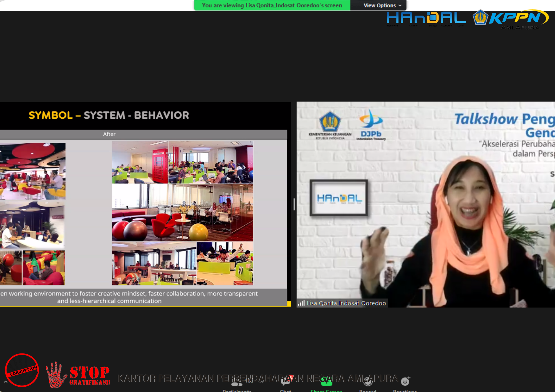555x392 pixels.
Task: Click the green screen-viewing notification banner
Action: [272, 5]
